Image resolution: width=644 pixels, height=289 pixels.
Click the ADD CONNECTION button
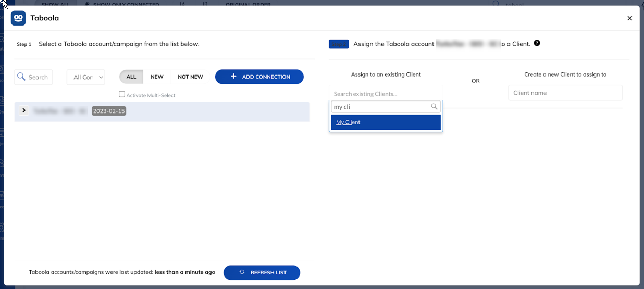(259, 77)
